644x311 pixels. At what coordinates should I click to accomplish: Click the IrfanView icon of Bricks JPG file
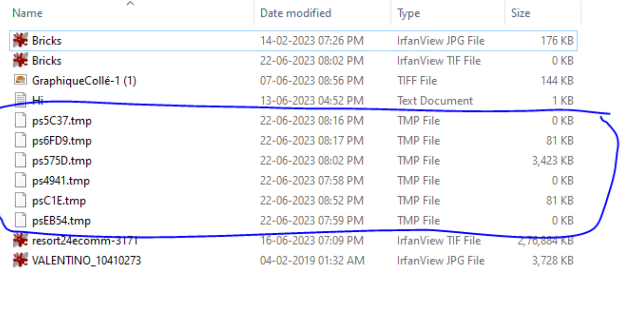(20, 41)
